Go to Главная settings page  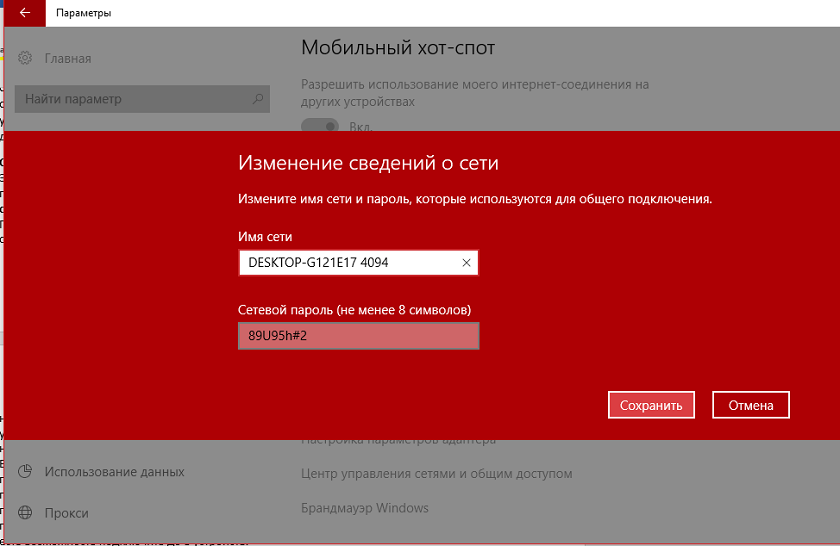68,58
